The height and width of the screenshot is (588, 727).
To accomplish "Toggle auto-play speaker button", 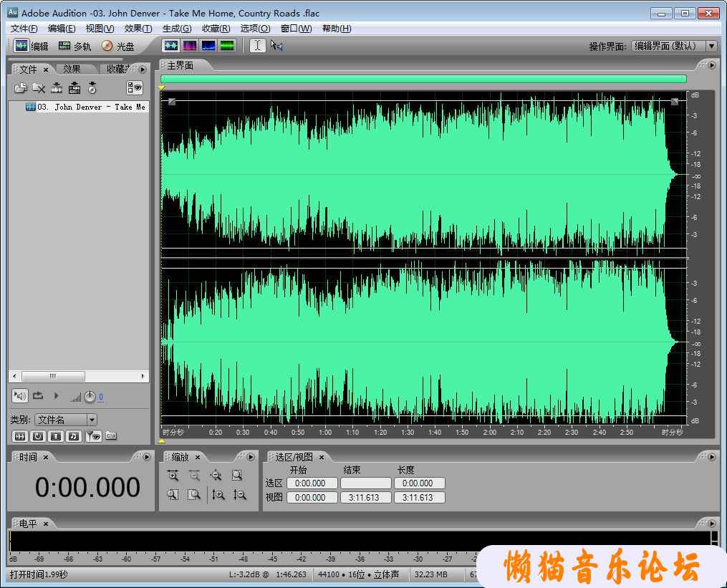I will coord(20,395).
